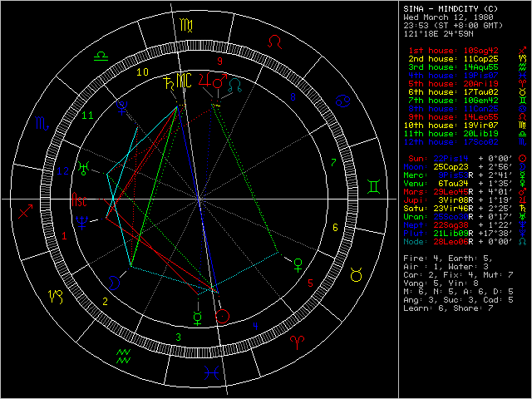532x399 pixels.
Task: Click the 'Moon: 25Cap23' row
Action: pos(465,167)
